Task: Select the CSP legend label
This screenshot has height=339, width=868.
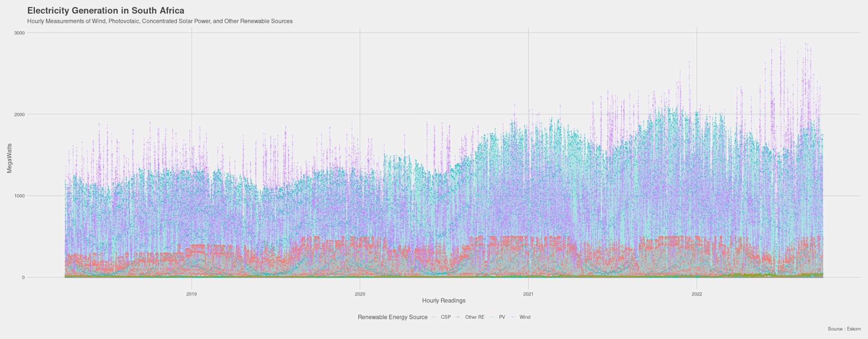Action: [445, 317]
